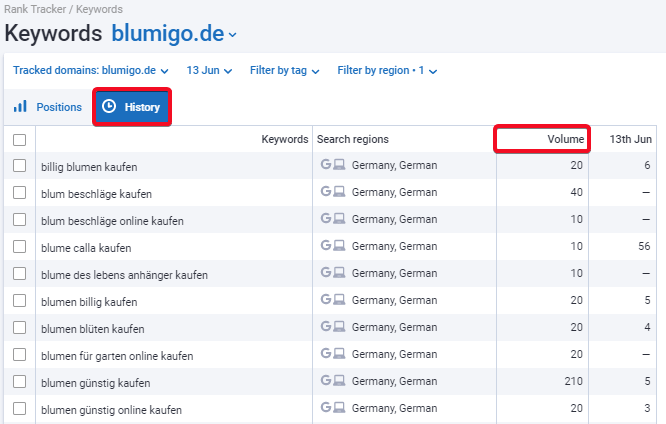
Task: Open the Keywords breadcrumb link
Action: (99, 9)
